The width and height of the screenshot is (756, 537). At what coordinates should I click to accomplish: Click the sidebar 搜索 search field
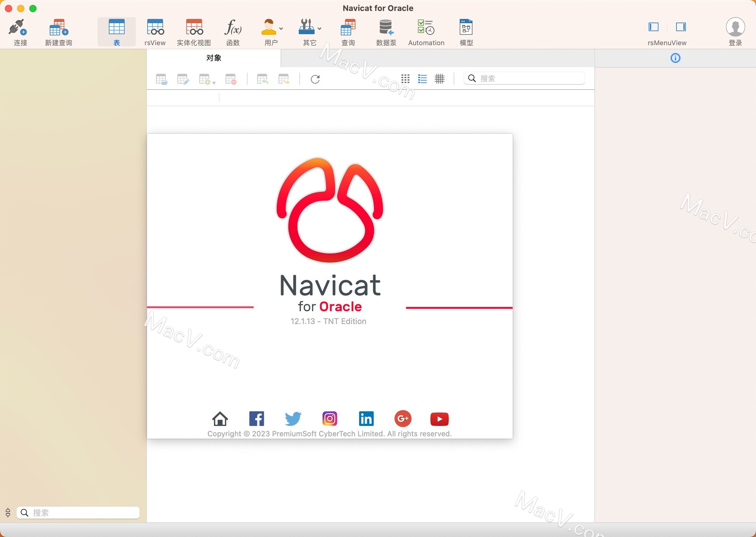click(x=78, y=513)
